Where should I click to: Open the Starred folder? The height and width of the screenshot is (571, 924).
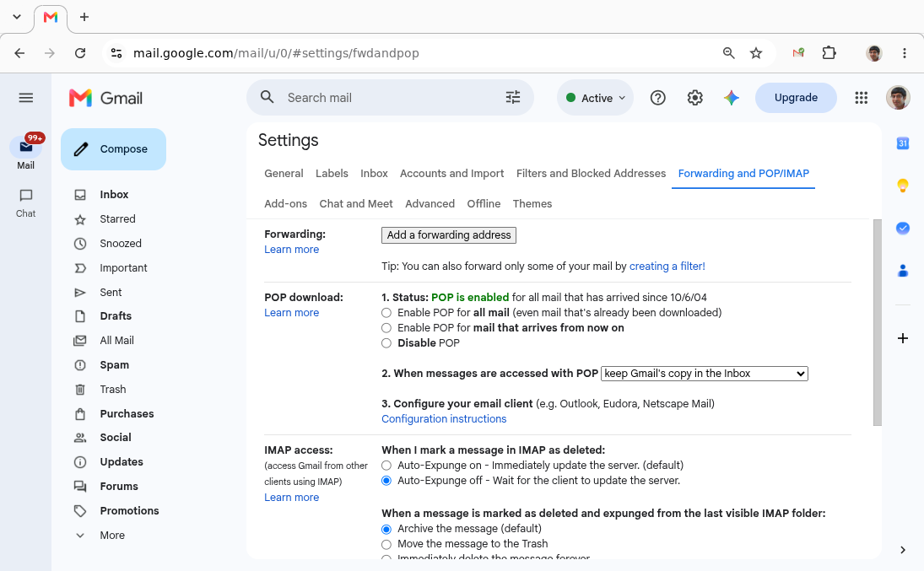point(117,219)
